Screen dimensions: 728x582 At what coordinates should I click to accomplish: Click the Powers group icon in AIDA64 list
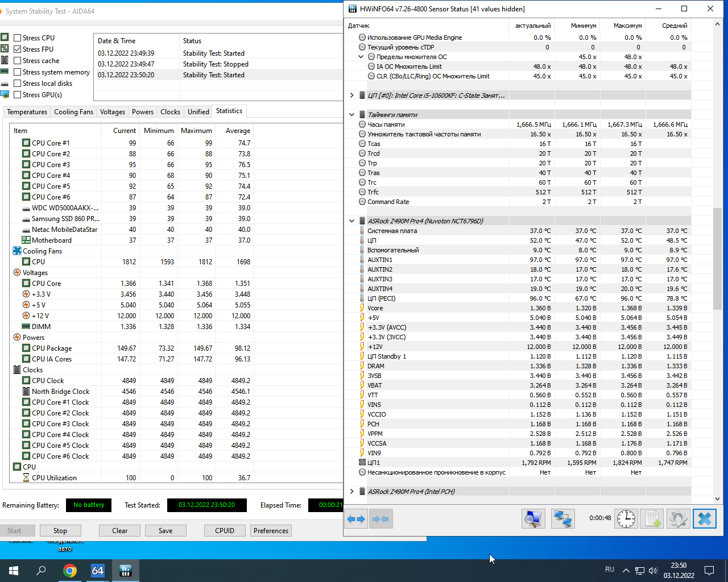tap(17, 337)
